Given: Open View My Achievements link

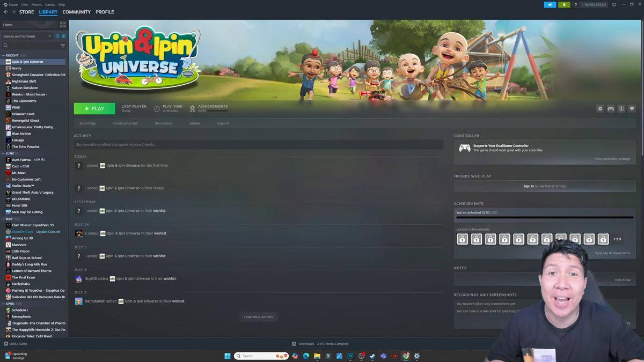Looking at the screenshot, I should coord(612,253).
